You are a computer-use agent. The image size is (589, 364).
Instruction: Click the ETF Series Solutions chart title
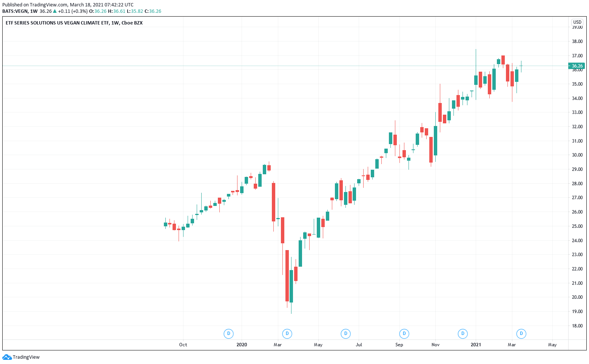click(x=74, y=23)
